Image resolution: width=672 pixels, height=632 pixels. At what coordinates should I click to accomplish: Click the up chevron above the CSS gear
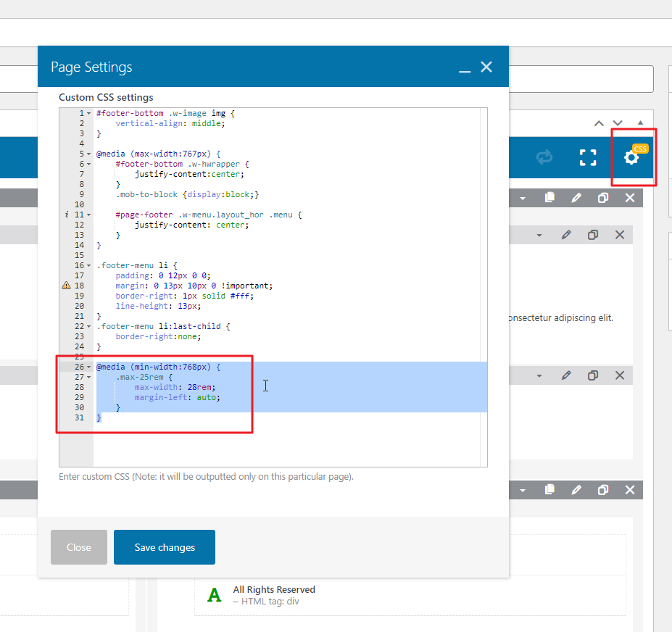(x=599, y=123)
